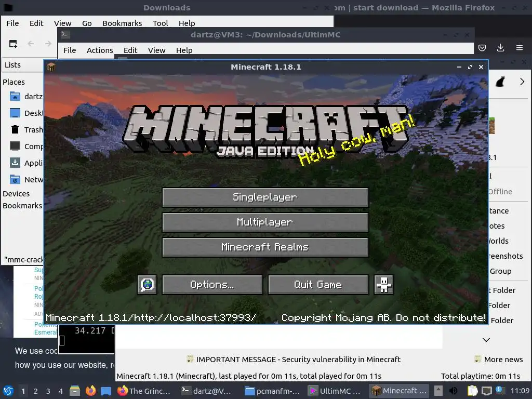
Task: Open Bookmarks menu in the Downloads file manager
Action: pos(122,23)
